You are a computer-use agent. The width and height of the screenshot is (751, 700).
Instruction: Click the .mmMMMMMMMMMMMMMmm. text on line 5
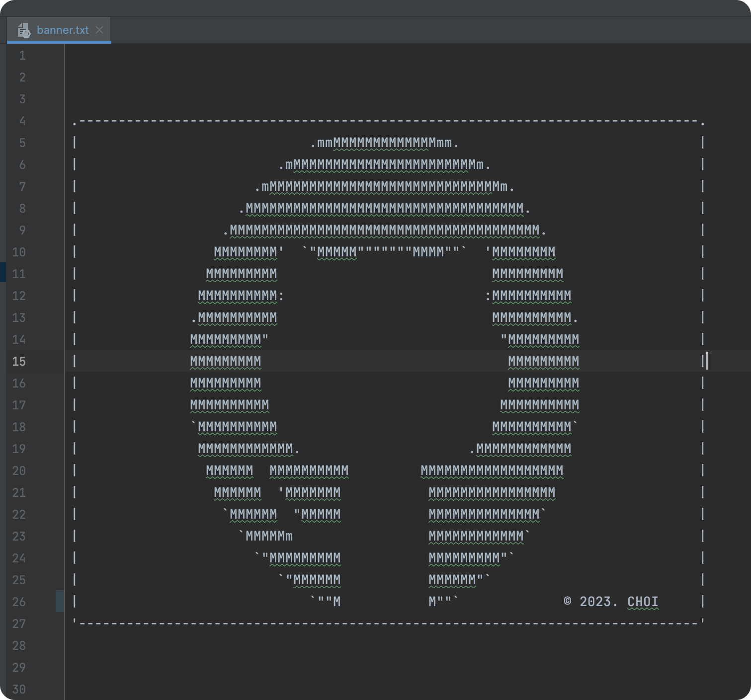click(385, 143)
